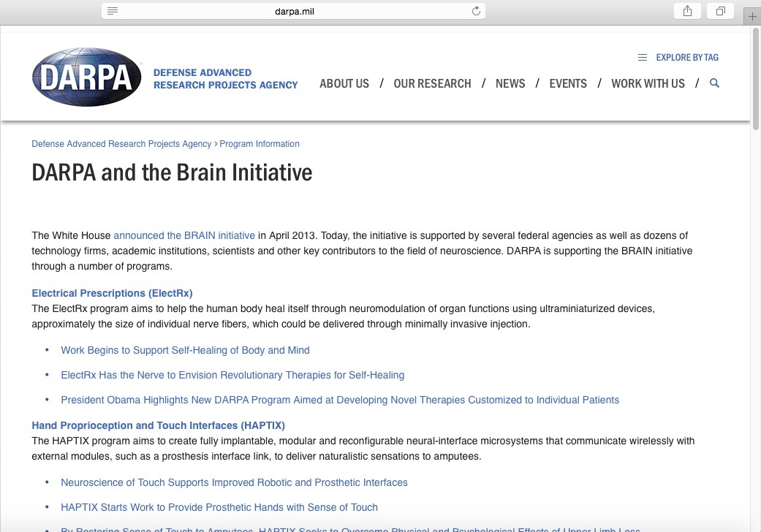
Task: Select News in the navigation bar
Action: (x=510, y=83)
